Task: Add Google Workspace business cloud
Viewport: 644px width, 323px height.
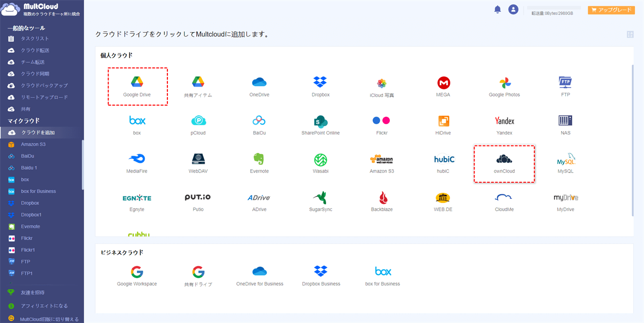Action: 137,276
